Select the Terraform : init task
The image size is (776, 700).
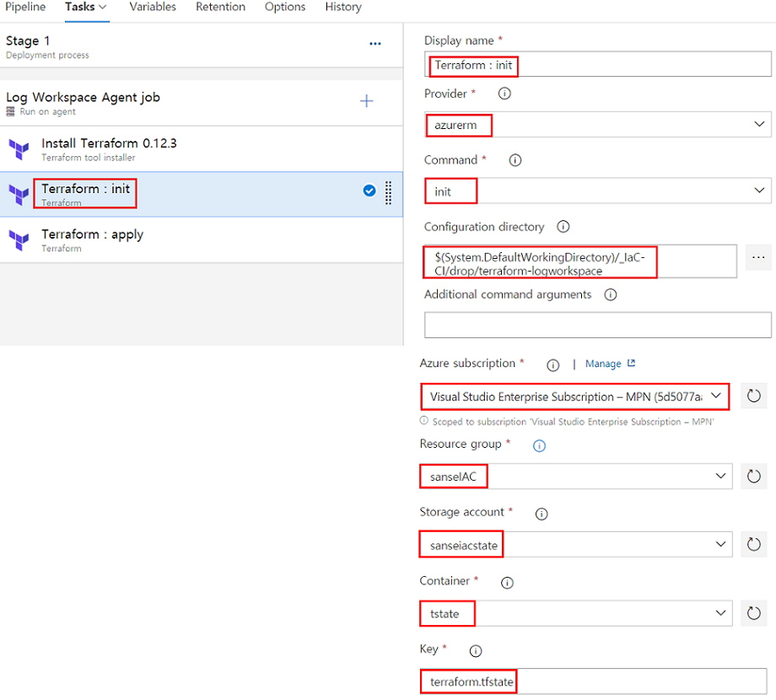202,195
